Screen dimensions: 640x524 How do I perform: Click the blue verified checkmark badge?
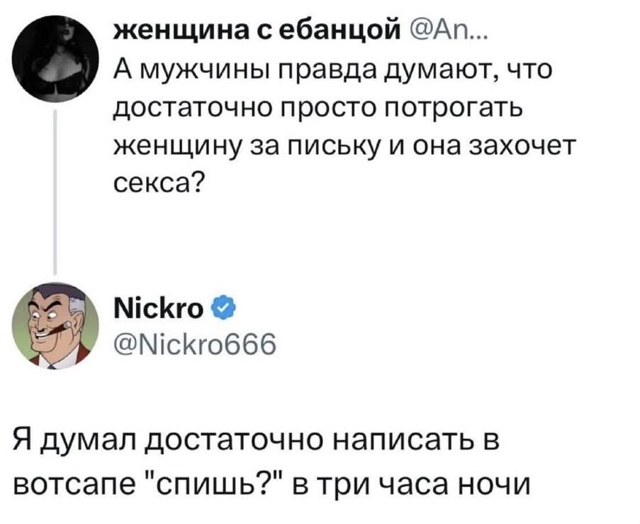point(226,304)
